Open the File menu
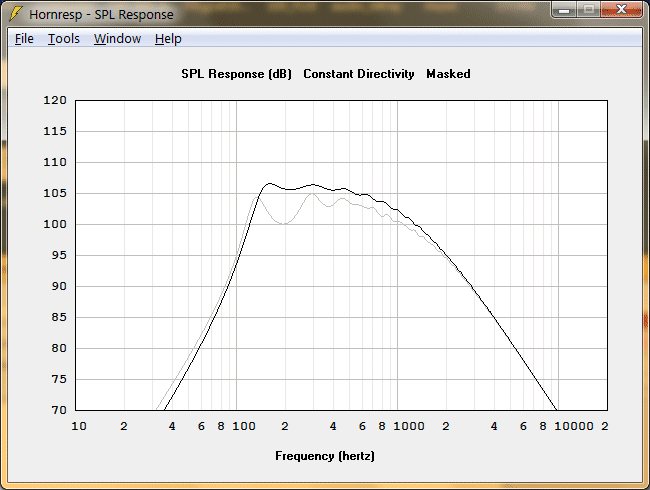This screenshot has height=490, width=650. click(x=24, y=39)
